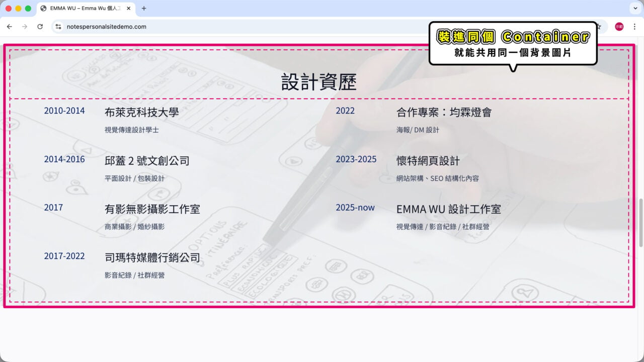Expand the tab search dropdown arrow
644x362 pixels.
(634, 9)
